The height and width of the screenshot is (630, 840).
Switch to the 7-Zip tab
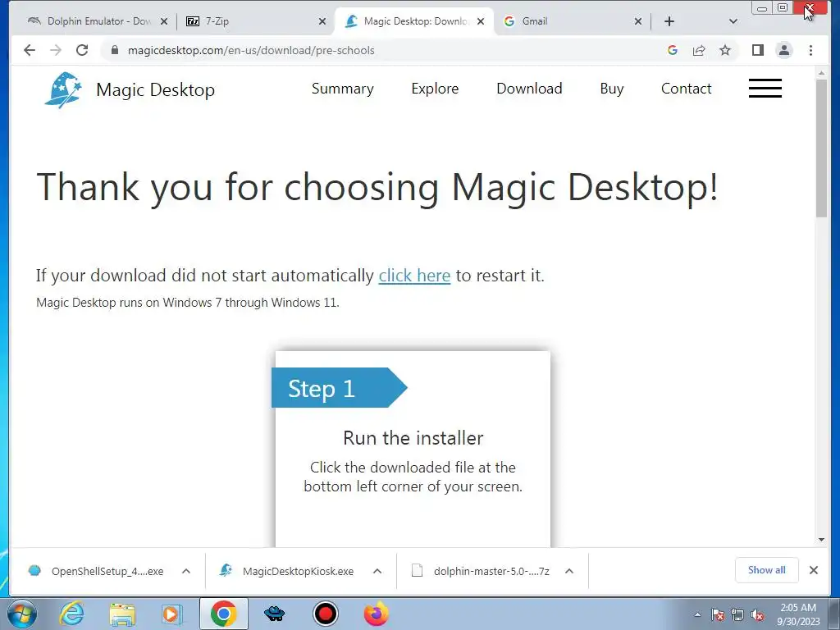254,21
